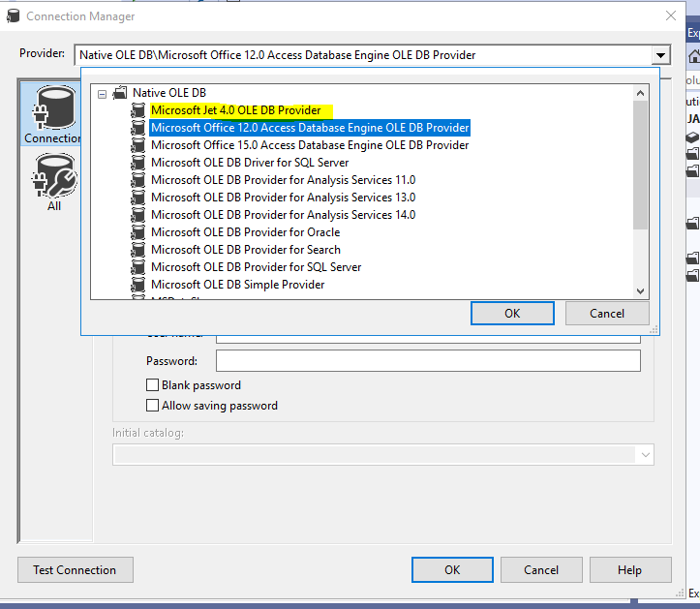
Task: Click Cancel at bottom of Connection Manager
Action: point(541,569)
